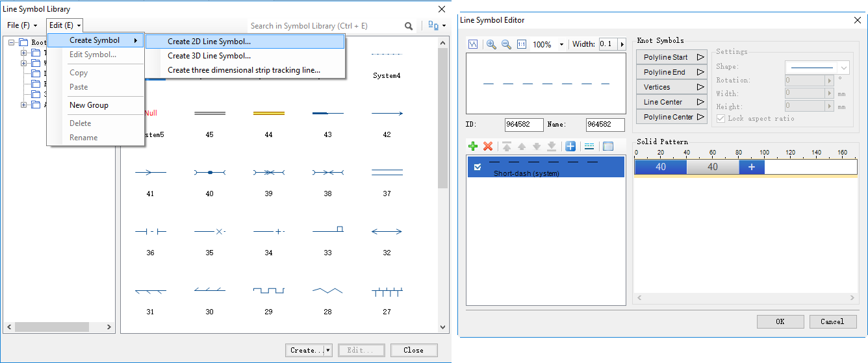Screen dimensions: 868x363
Task: Click plus segment in Solid Pattern bar
Action: tap(751, 167)
